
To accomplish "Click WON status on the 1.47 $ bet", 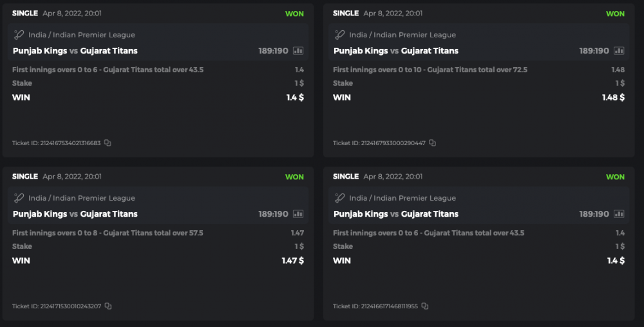I will [294, 177].
